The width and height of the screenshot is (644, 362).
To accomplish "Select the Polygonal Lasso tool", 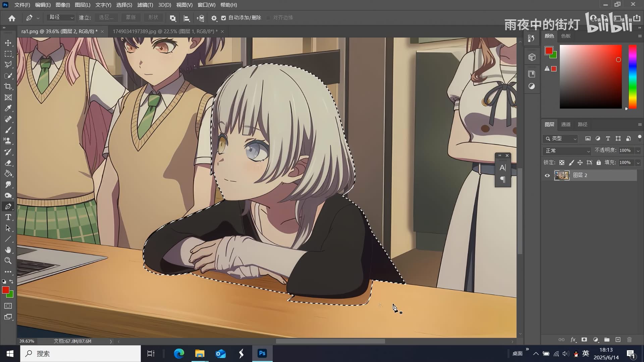I will (x=8, y=65).
